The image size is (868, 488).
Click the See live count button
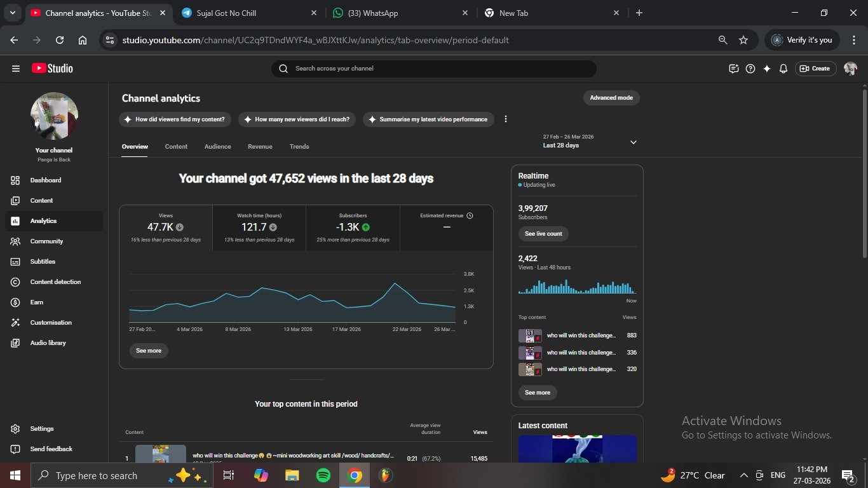click(543, 234)
